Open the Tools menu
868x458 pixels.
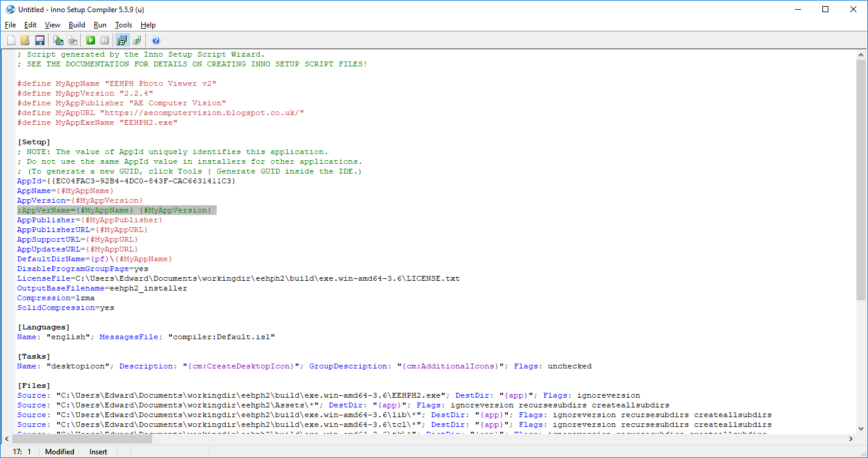pyautogui.click(x=124, y=25)
